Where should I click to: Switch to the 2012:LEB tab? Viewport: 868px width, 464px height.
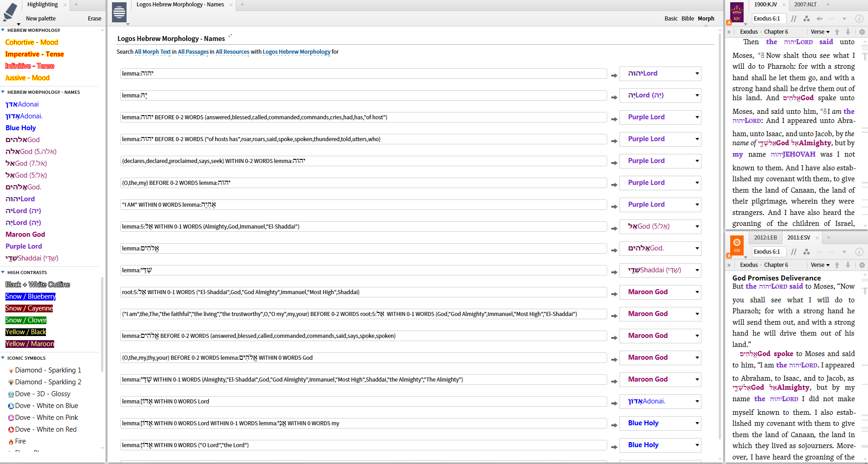765,238
